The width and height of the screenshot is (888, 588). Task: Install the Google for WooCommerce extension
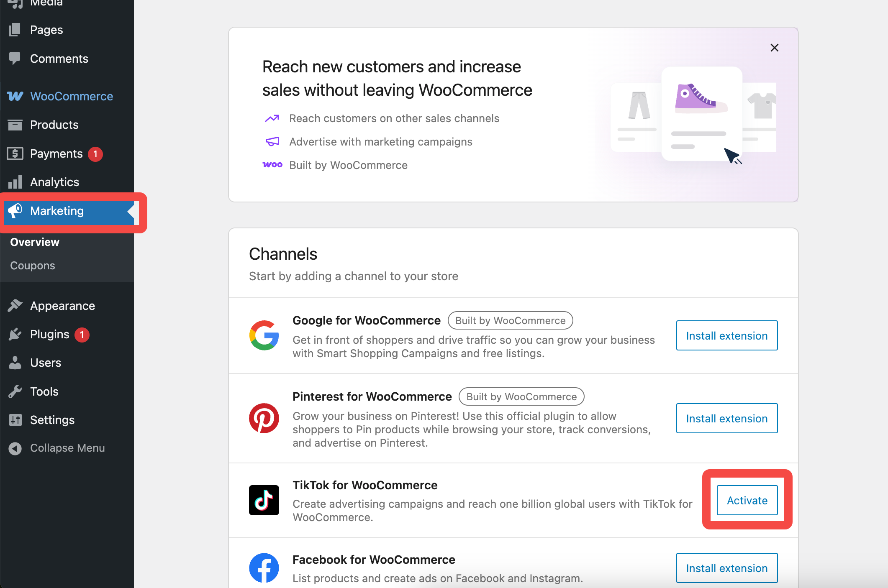click(x=727, y=335)
